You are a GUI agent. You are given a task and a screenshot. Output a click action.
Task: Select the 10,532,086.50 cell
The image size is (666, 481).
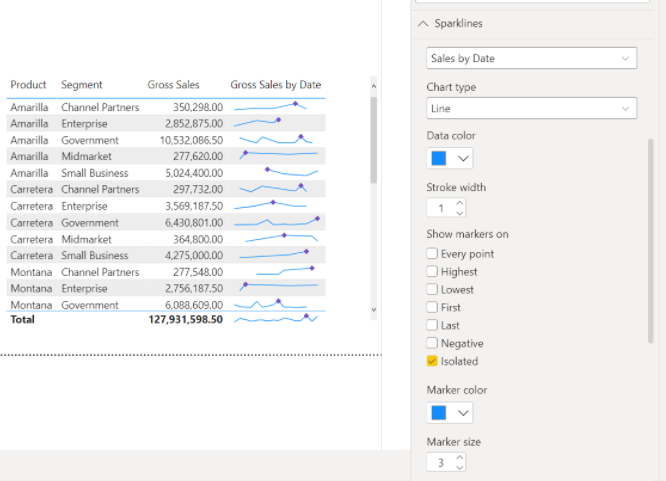(x=192, y=140)
